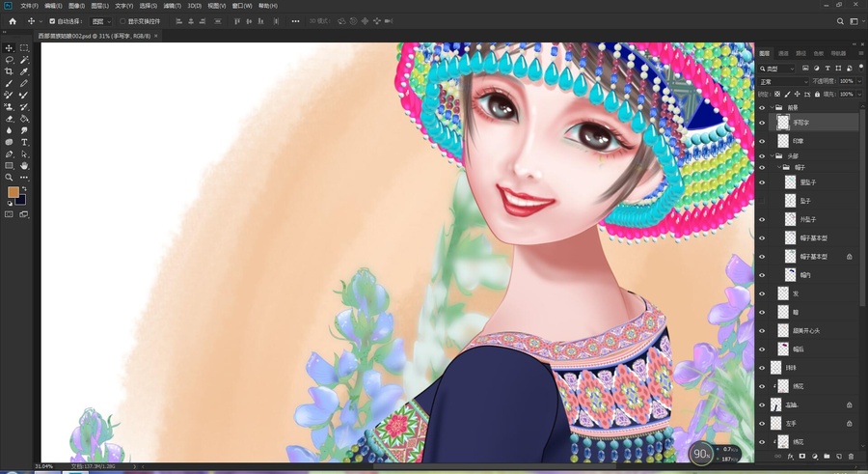Enable the 显示变换控件 checkbox
Screen dimensions: 868x474
tap(122, 21)
